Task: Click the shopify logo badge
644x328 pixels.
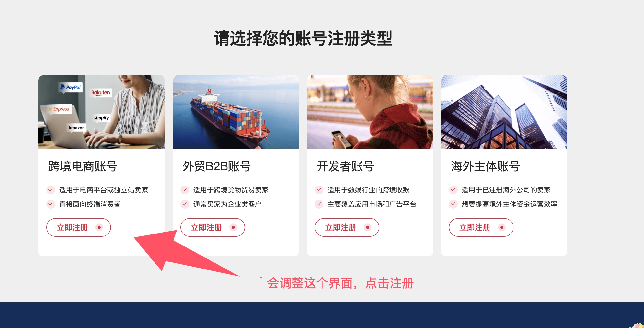Action: pos(102,118)
